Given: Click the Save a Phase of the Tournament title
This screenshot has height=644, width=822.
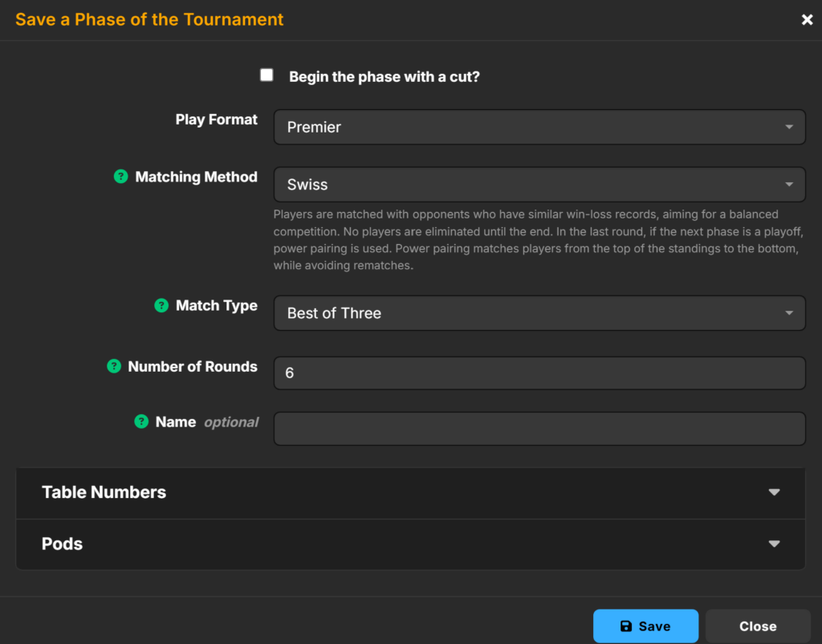Looking at the screenshot, I should pyautogui.click(x=149, y=19).
